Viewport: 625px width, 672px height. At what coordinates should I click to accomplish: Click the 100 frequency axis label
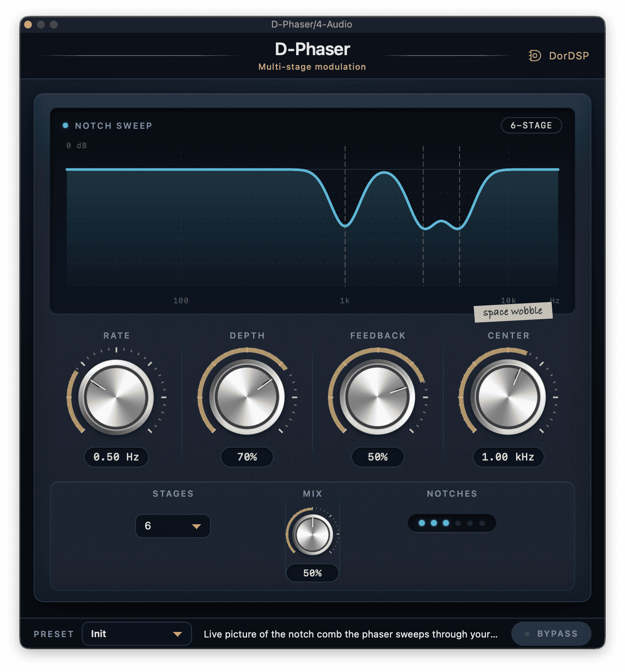181,301
